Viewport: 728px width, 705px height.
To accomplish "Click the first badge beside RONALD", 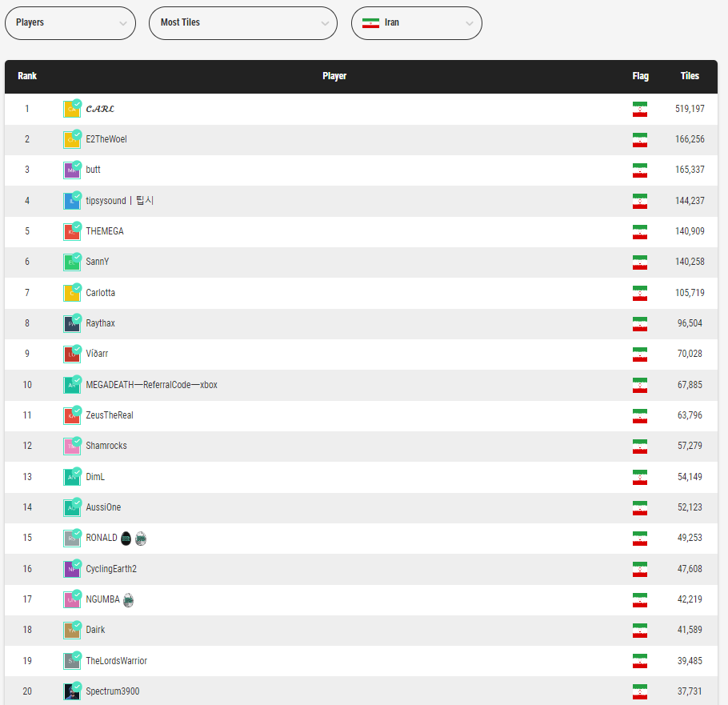I will 126,539.
